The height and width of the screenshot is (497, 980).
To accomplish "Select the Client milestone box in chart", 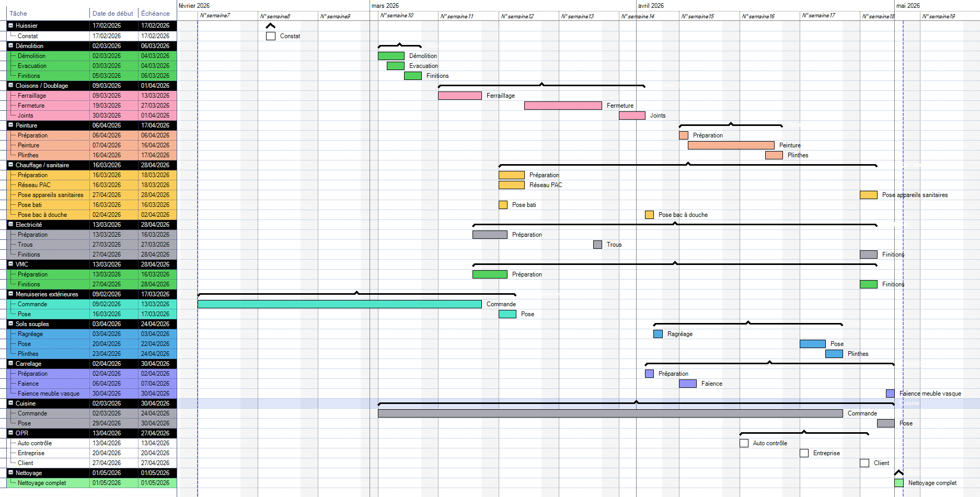I will click(x=864, y=463).
